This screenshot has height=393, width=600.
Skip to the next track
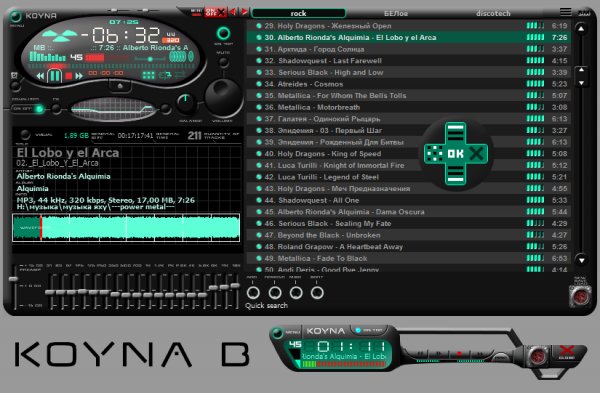79,76
